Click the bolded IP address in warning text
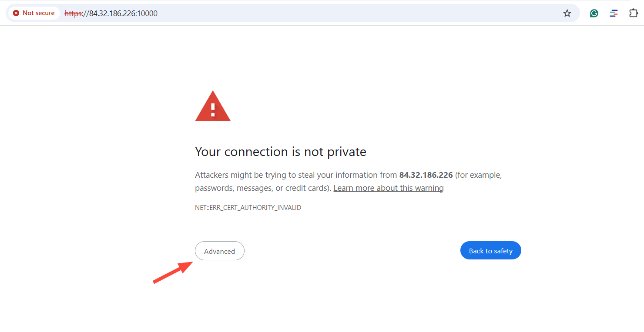 tap(426, 175)
